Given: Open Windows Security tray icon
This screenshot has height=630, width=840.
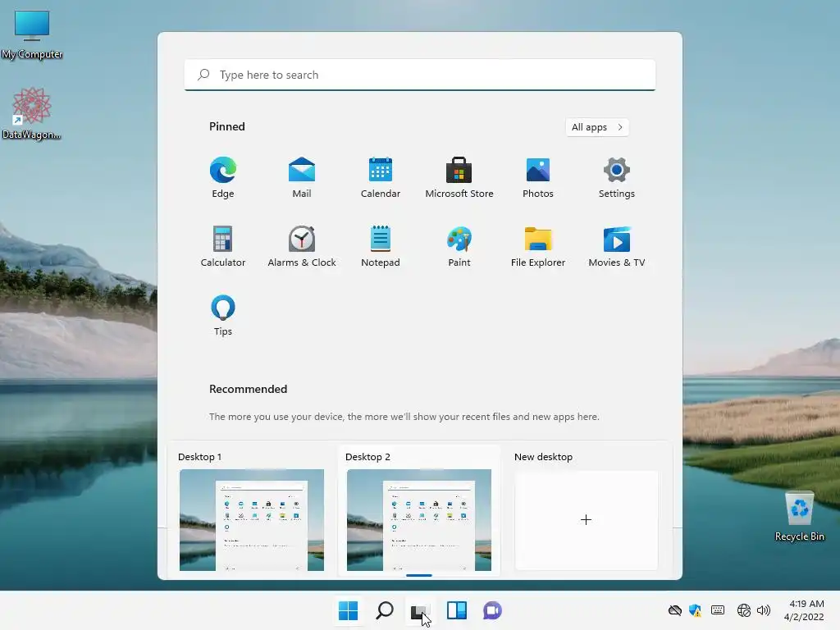Looking at the screenshot, I should click(x=696, y=610).
